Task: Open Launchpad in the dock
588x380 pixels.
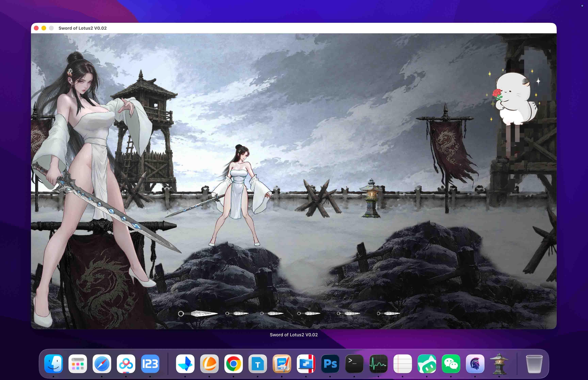Action: (x=78, y=364)
